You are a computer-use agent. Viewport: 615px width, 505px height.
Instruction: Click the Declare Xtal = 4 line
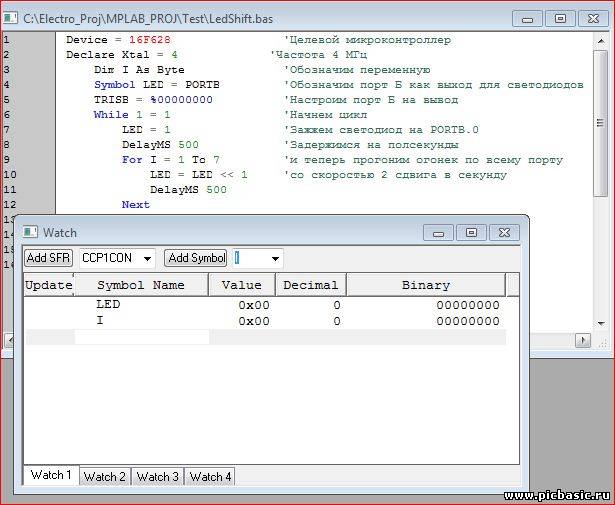(122, 55)
